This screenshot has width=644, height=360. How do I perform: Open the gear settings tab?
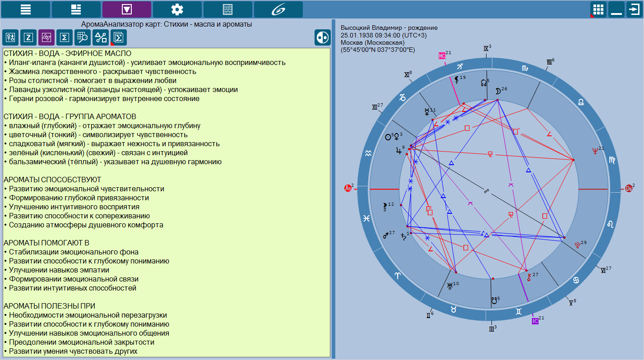pyautogui.click(x=177, y=9)
